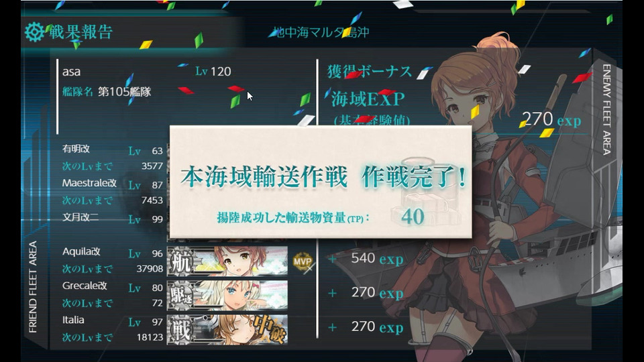The image size is (644, 362).
Task: Select Aquila改 ship banner
Action: [227, 261]
